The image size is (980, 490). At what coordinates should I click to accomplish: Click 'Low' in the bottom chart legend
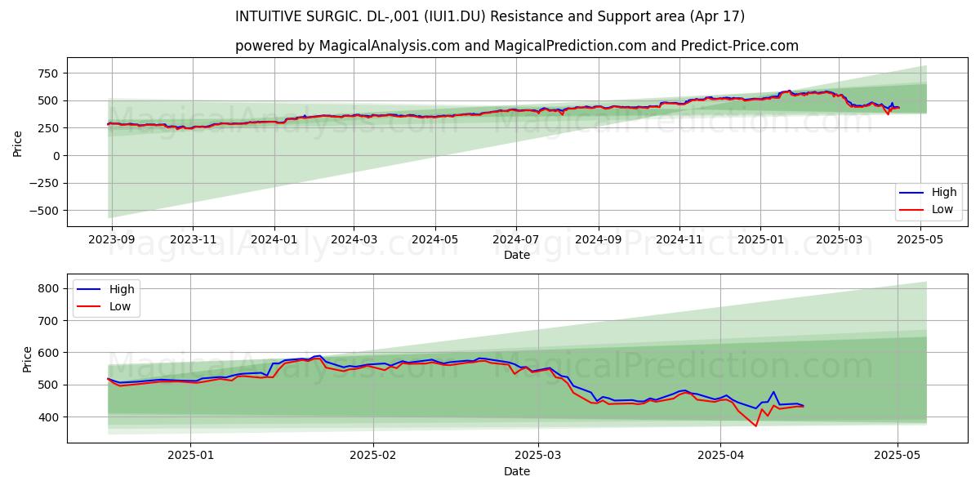(121, 307)
